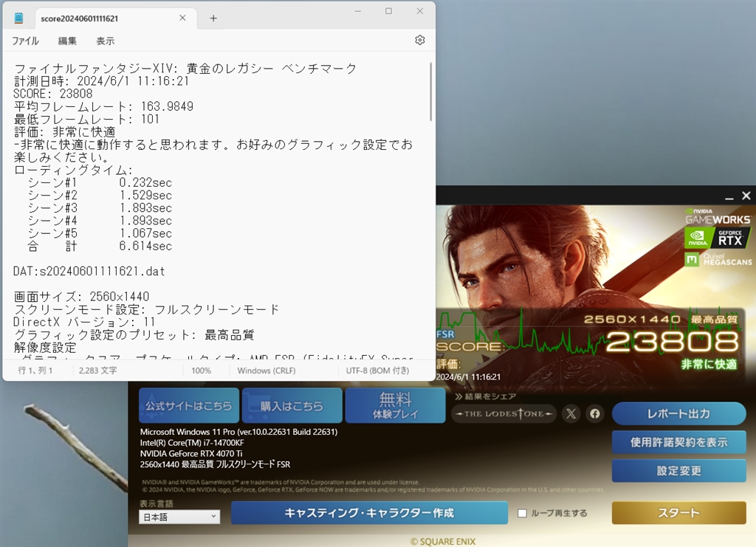Screen dimensions: 756x547
Task: Add a new Notepad tab
Action: click(213, 18)
